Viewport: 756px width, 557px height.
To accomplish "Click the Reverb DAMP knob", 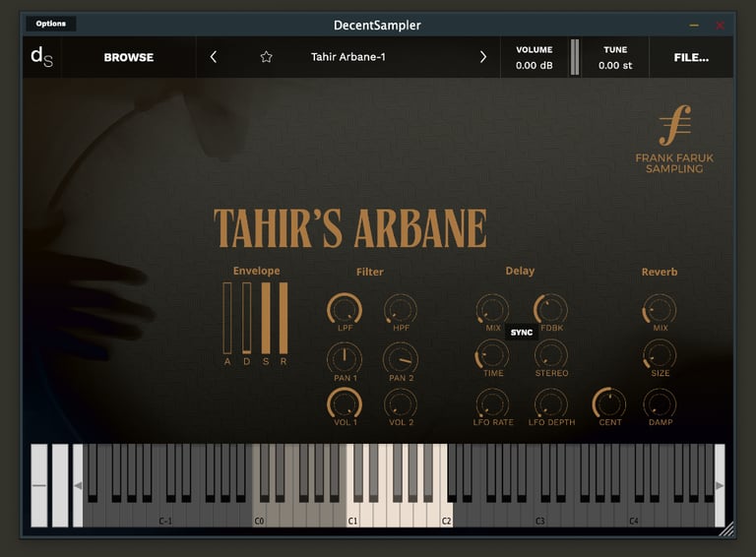I will pyautogui.click(x=660, y=403).
